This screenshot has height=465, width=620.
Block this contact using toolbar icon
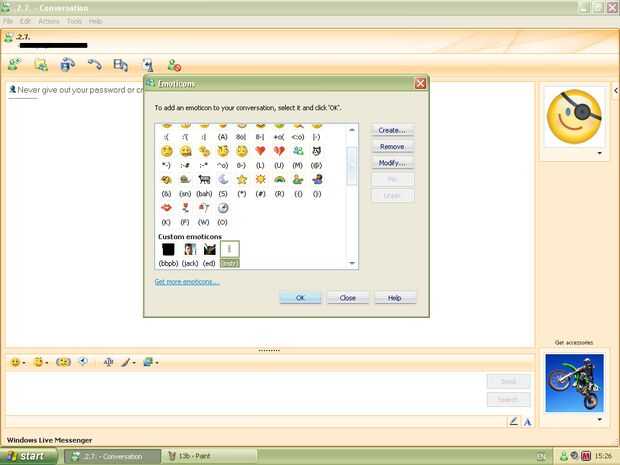pyautogui.click(x=174, y=65)
